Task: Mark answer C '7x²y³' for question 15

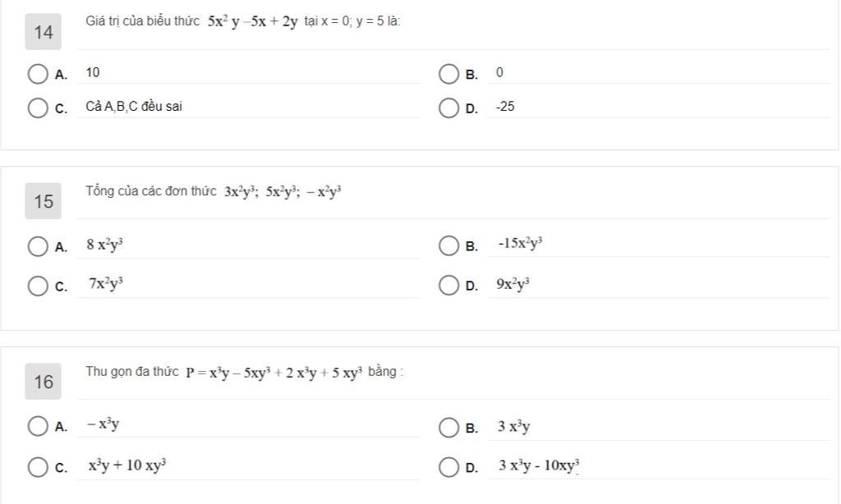Action: [38, 286]
